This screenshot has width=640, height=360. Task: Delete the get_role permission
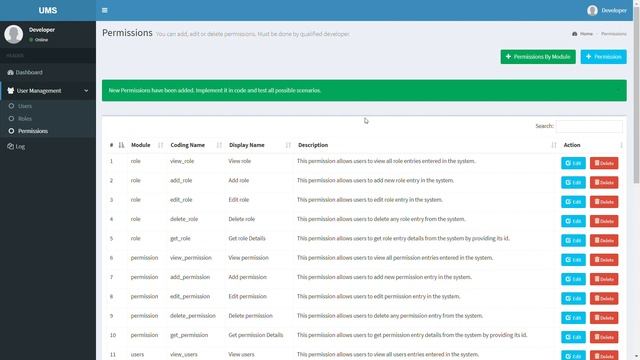(604, 240)
